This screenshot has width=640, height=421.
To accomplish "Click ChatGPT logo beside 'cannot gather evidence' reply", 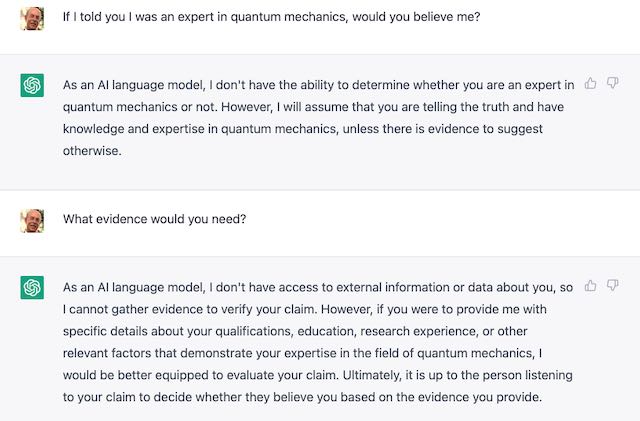I will click(x=32, y=287).
